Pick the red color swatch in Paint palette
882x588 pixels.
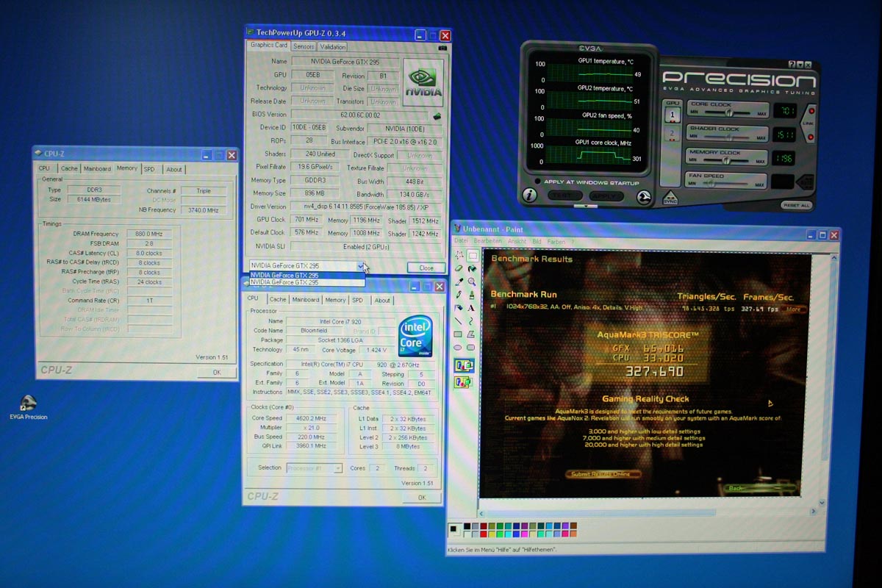(484, 534)
